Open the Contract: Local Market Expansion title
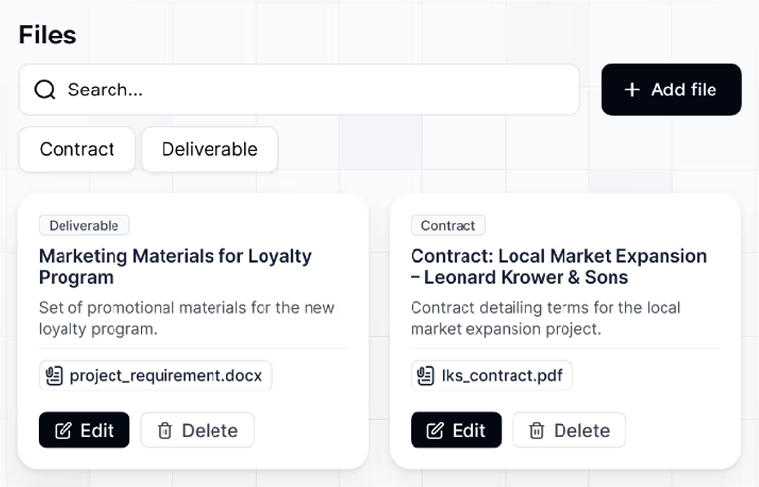This screenshot has width=759, height=487. (559, 267)
